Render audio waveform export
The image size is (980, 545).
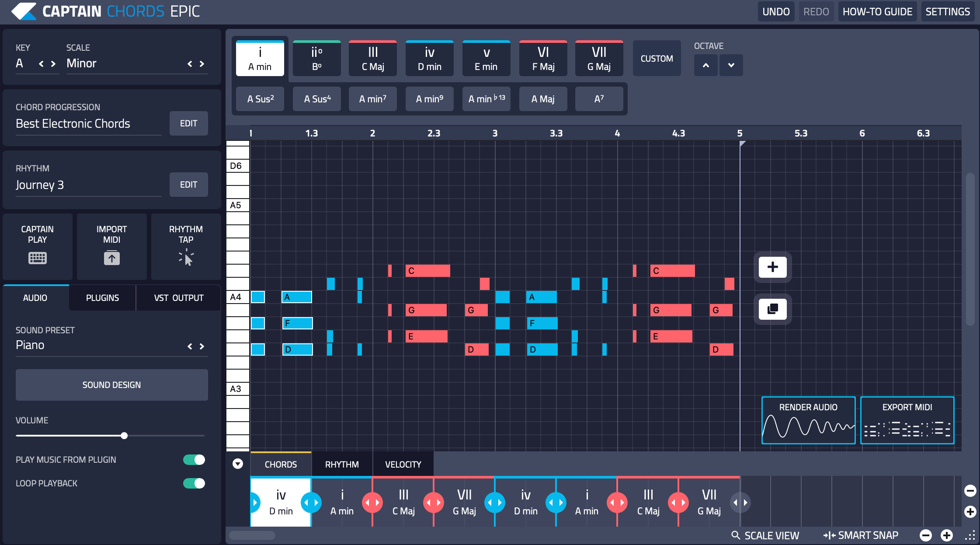coord(808,420)
